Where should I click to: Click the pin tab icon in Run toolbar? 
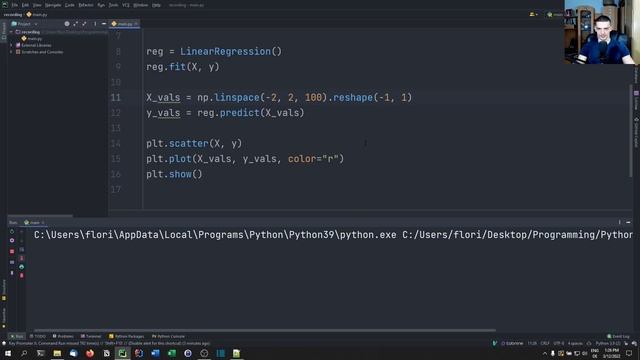pyautogui.click(x=12, y=273)
